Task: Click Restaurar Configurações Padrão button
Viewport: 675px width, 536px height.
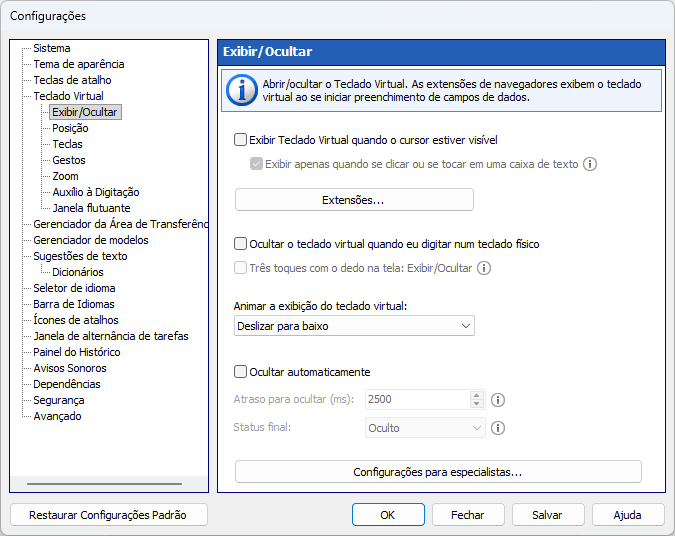Action: click(108, 515)
